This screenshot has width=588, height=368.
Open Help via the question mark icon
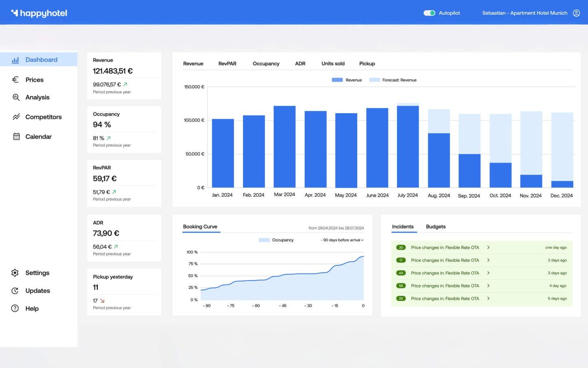(x=15, y=309)
